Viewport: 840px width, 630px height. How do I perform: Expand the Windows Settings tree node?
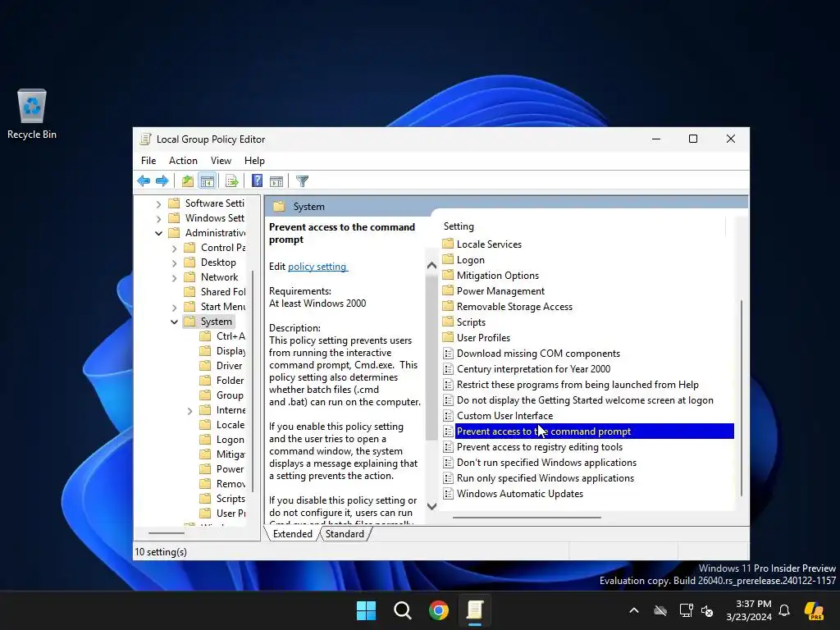158,218
